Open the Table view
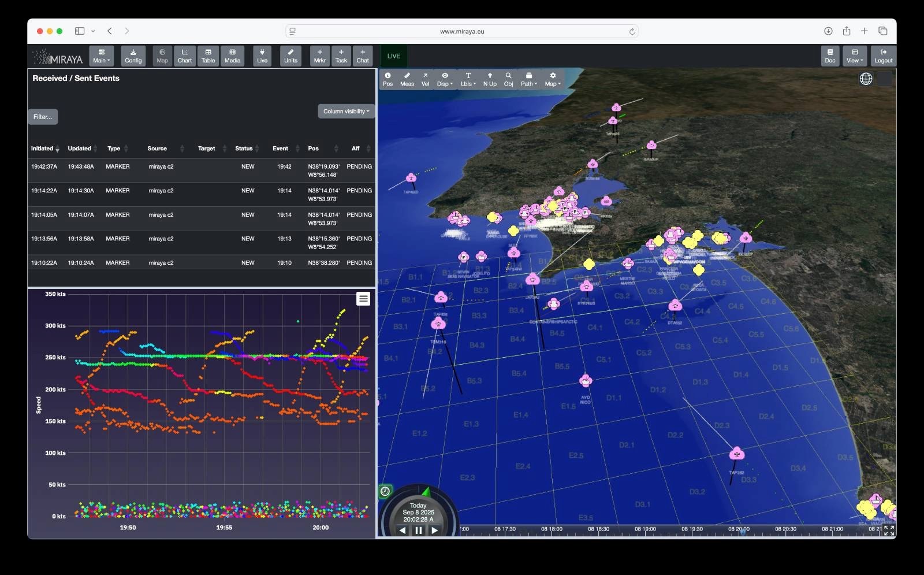Screen dimensions: 924x575 click(x=208, y=56)
